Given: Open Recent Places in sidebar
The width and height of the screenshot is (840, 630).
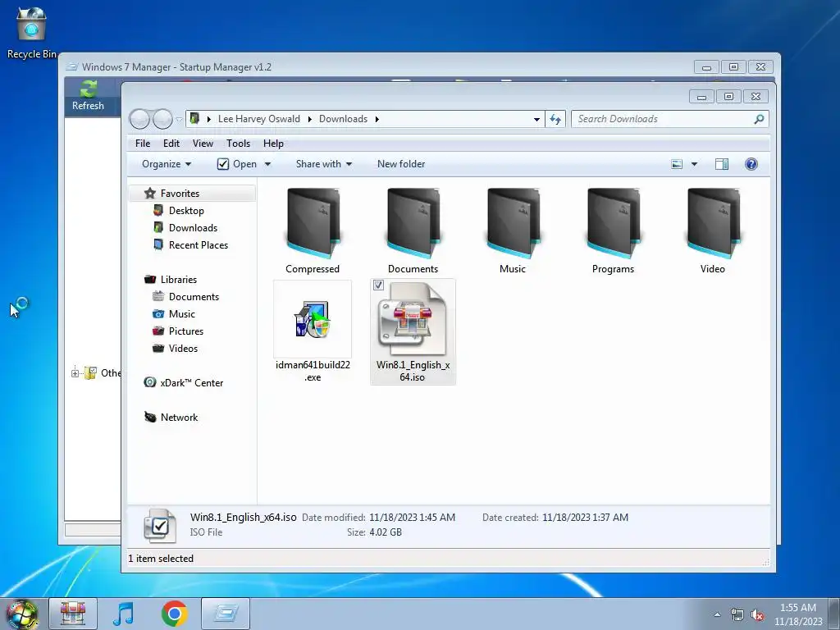Looking at the screenshot, I should (x=199, y=244).
